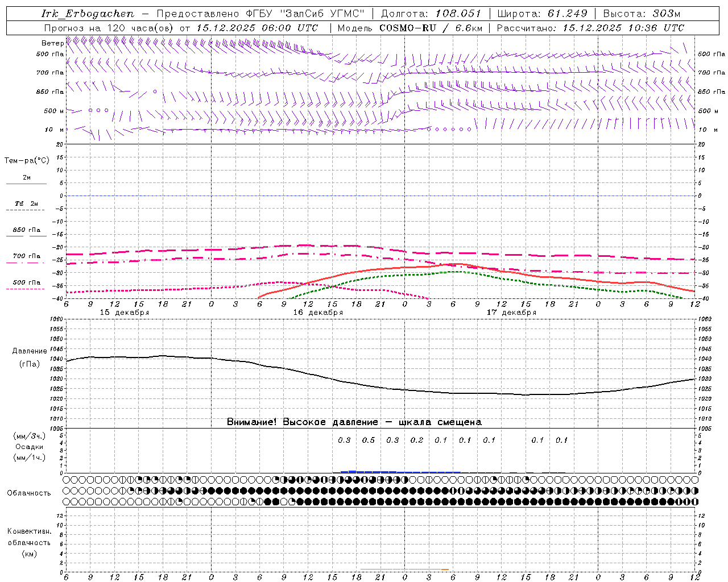
Task: Click the Облачность cloud cover label
Action: pyautogui.click(x=29, y=493)
